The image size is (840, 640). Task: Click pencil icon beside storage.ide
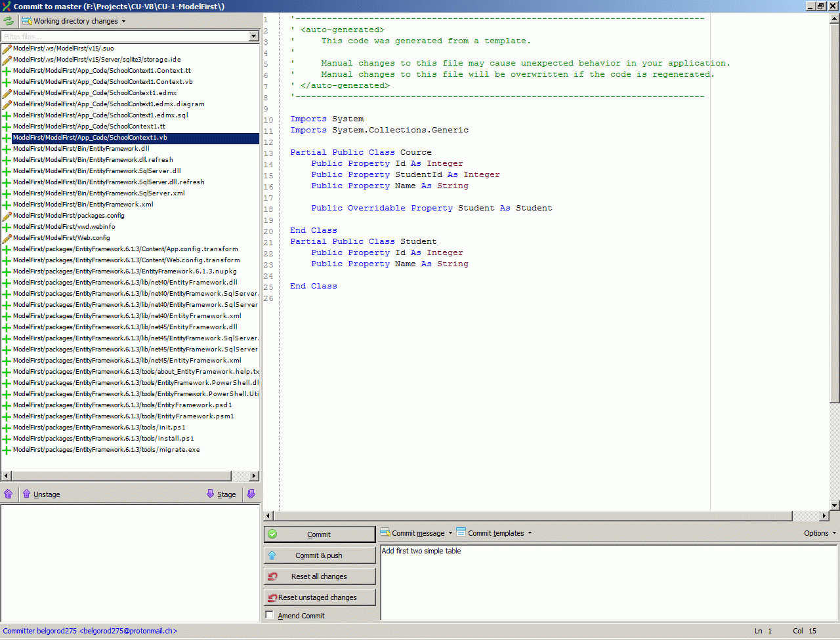coord(7,60)
